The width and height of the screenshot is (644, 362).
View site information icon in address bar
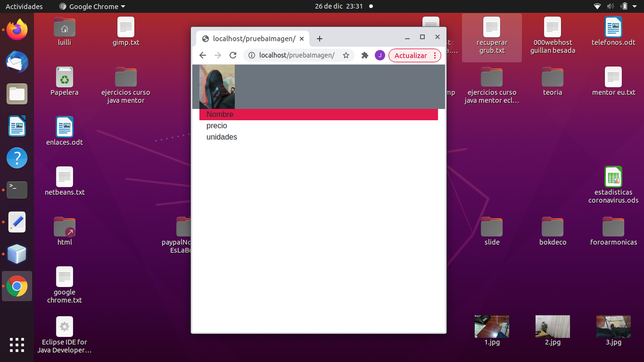click(x=252, y=55)
